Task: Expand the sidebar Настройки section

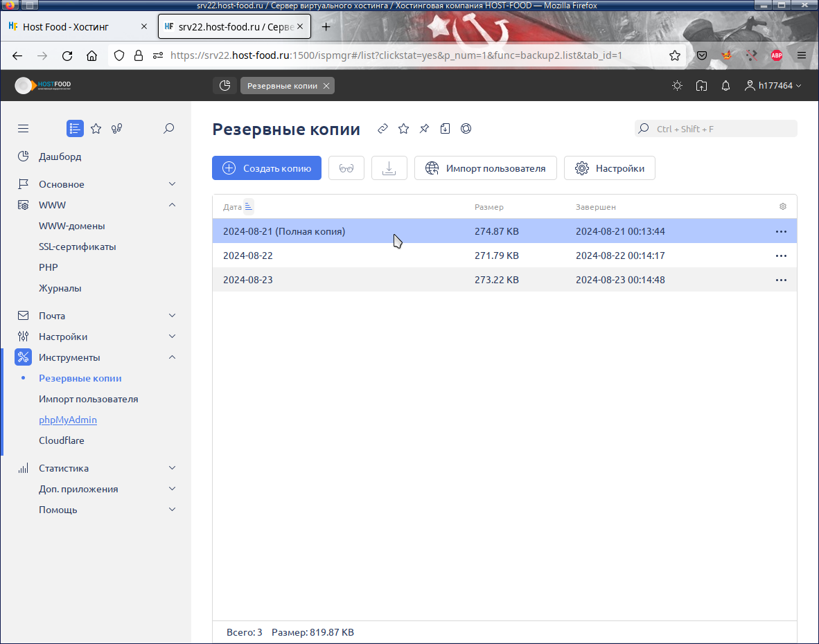Action: click(x=97, y=337)
